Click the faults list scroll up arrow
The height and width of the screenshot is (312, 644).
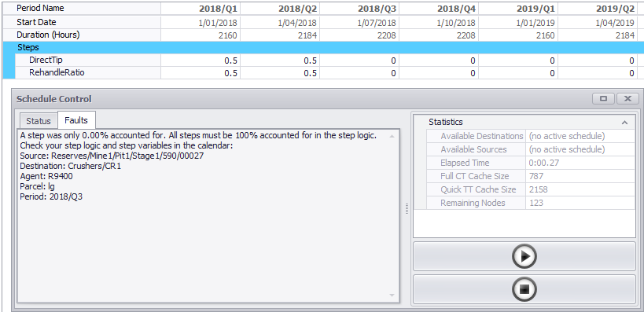tap(392, 135)
